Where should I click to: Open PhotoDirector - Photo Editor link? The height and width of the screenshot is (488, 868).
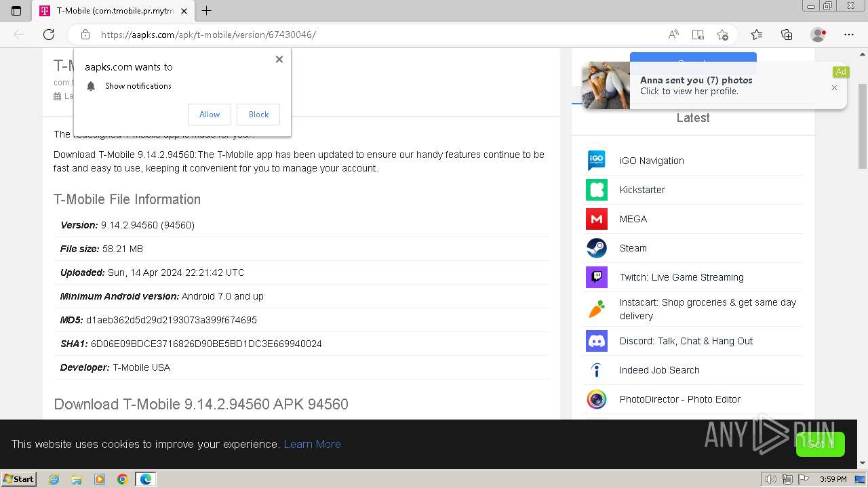tap(680, 399)
